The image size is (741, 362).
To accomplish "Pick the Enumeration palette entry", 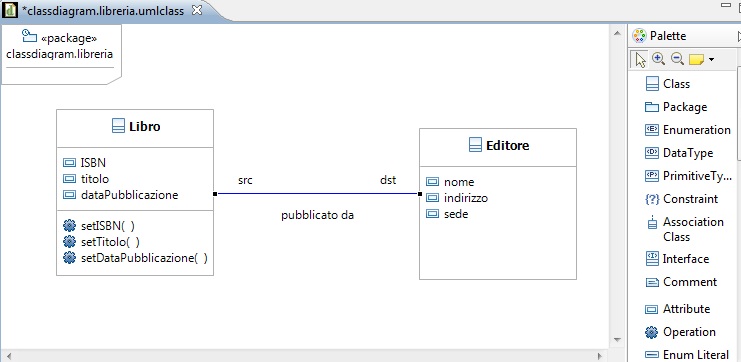I will tap(688, 129).
